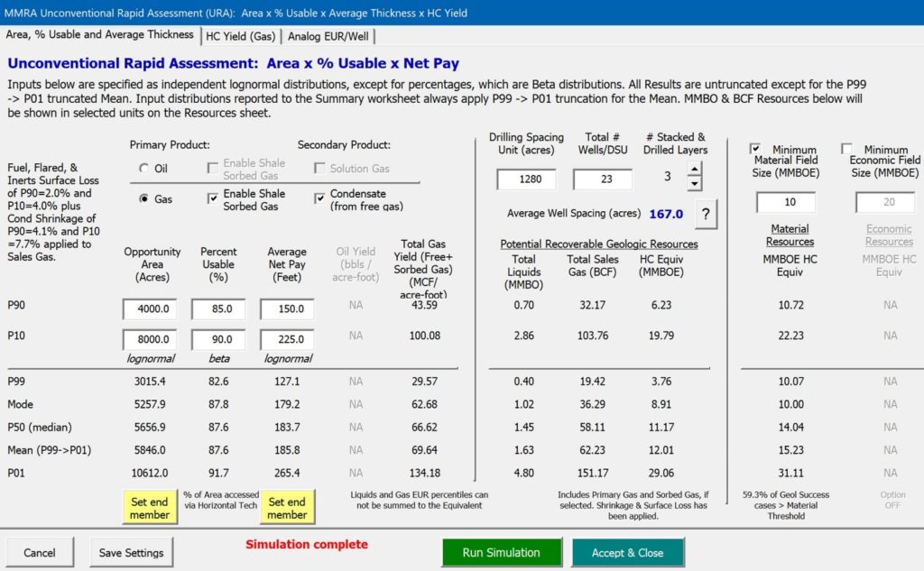Click the Cancel button
The image size is (924, 571).
[40, 553]
